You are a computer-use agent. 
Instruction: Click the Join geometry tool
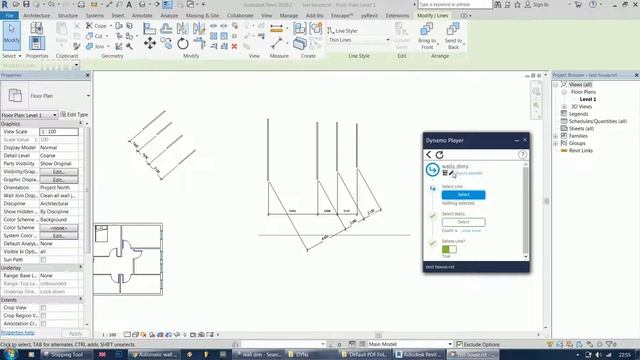pos(96,47)
